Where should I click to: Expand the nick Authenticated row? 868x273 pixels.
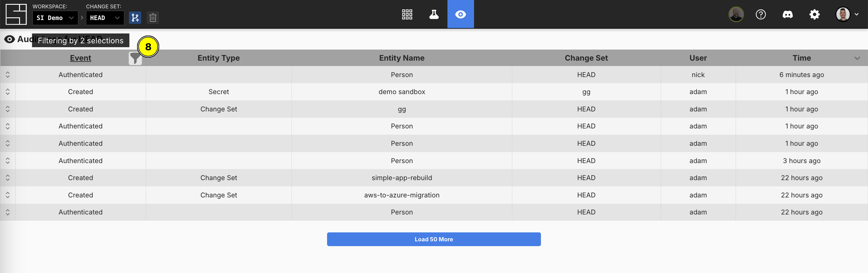pos(8,74)
